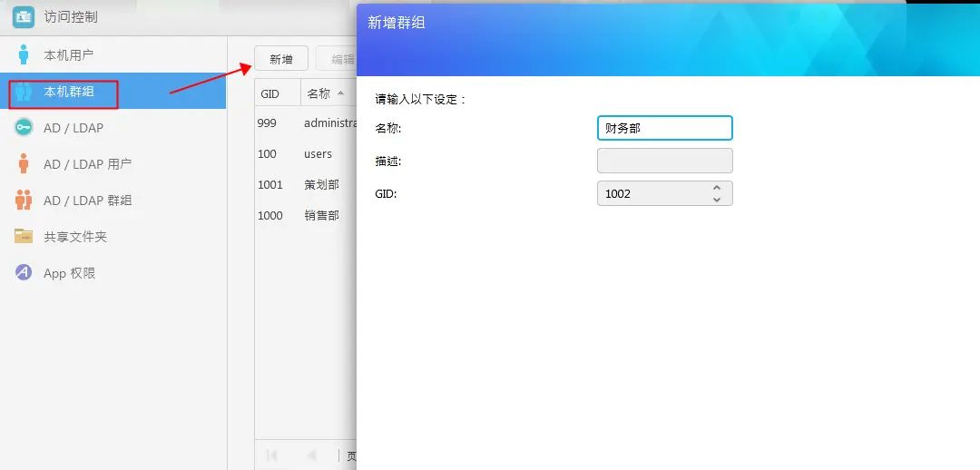Select 本机群组 in the sidebar
Viewport: 980px width, 470px height.
pos(113,92)
